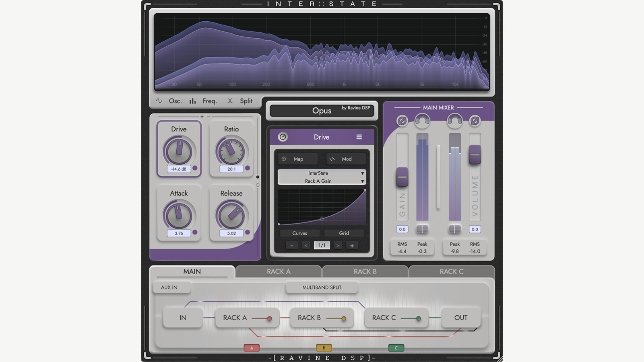Click the gauge icon in Drive header
The height and width of the screenshot is (362, 644).
coord(283,137)
